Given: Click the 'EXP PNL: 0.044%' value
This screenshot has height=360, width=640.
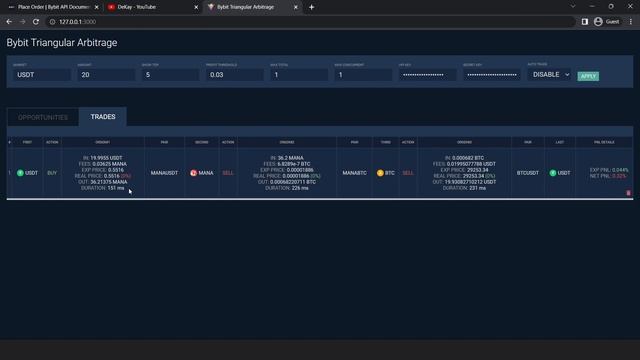Looking at the screenshot, I should click(x=609, y=170).
